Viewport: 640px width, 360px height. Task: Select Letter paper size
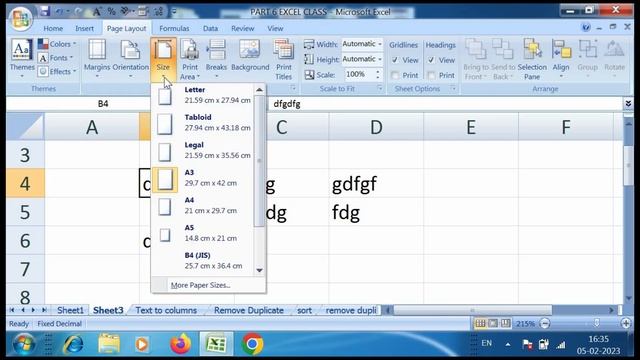(x=203, y=95)
